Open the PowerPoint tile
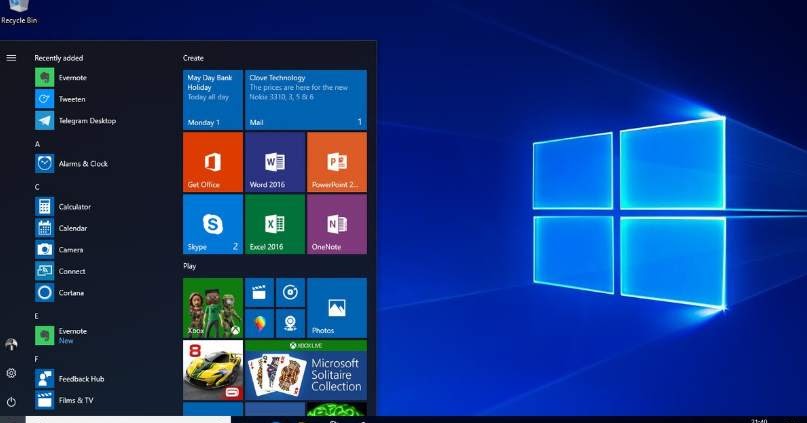 pos(337,162)
